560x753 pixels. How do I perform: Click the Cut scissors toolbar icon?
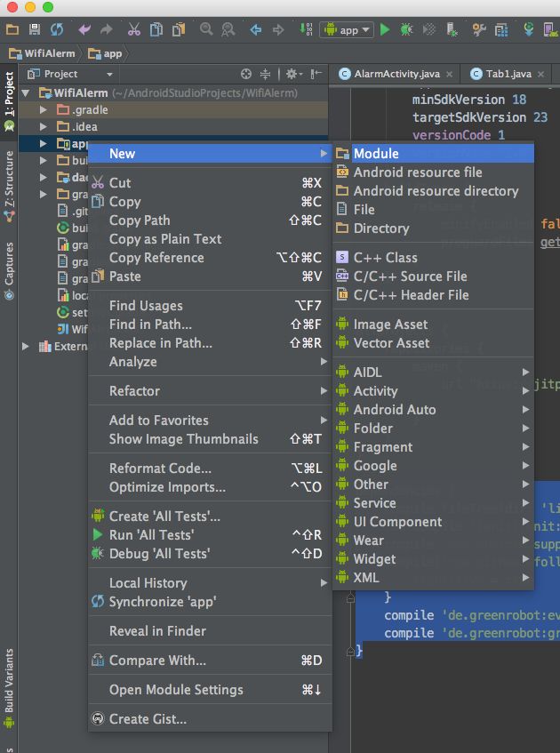(x=134, y=29)
